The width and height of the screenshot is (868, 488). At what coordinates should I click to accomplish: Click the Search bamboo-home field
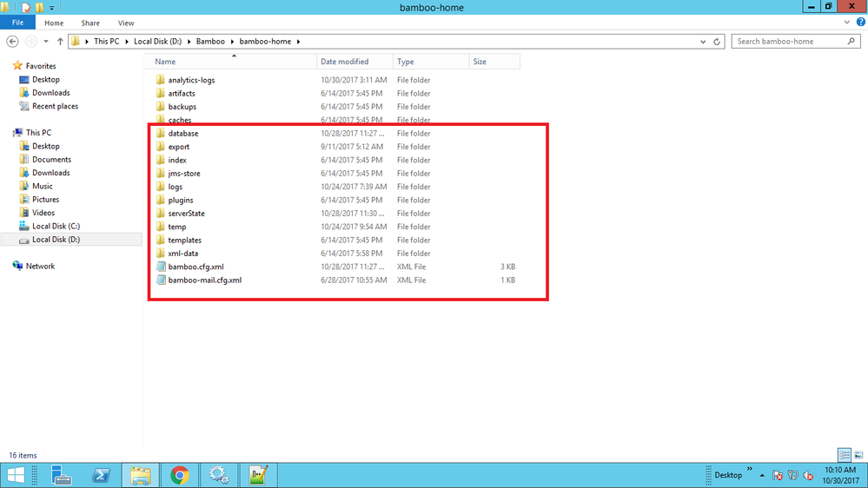pyautogui.click(x=796, y=42)
